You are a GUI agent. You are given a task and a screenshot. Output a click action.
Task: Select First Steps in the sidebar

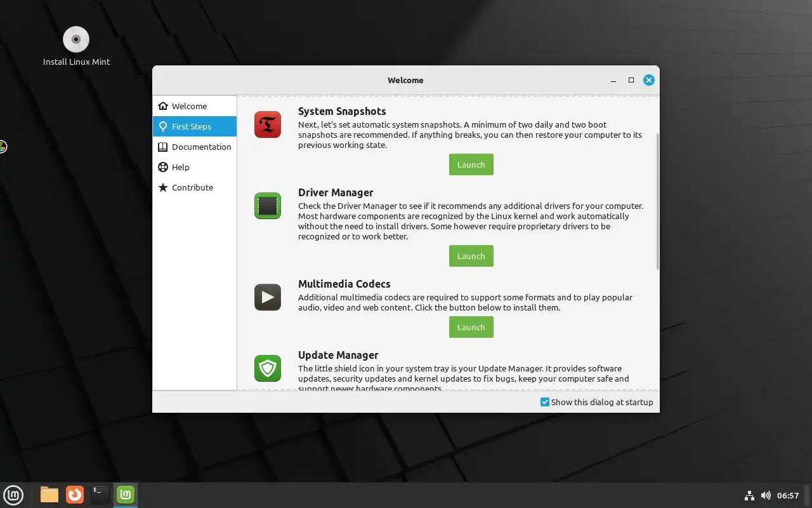tap(195, 126)
